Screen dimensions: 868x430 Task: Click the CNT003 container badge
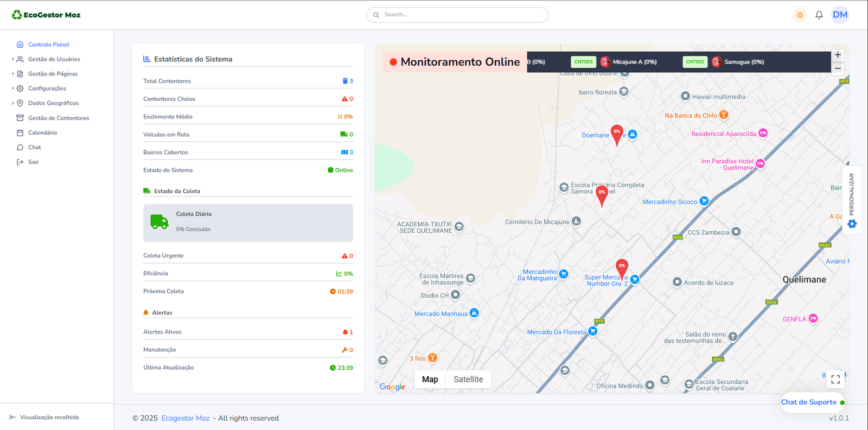click(583, 62)
